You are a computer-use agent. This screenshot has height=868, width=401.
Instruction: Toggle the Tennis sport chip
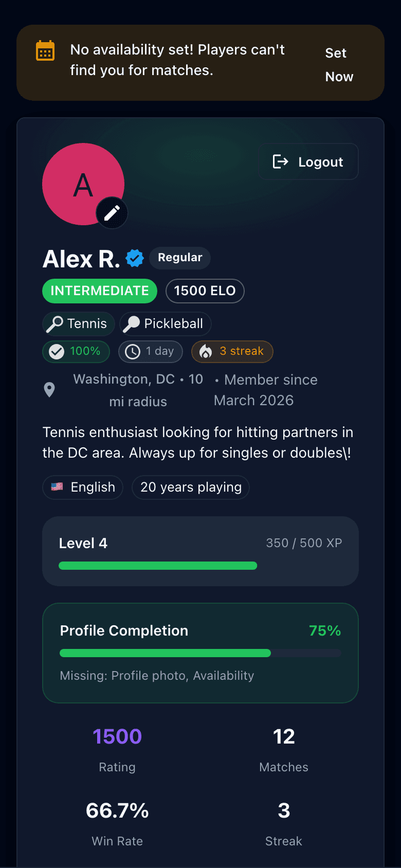tap(78, 323)
